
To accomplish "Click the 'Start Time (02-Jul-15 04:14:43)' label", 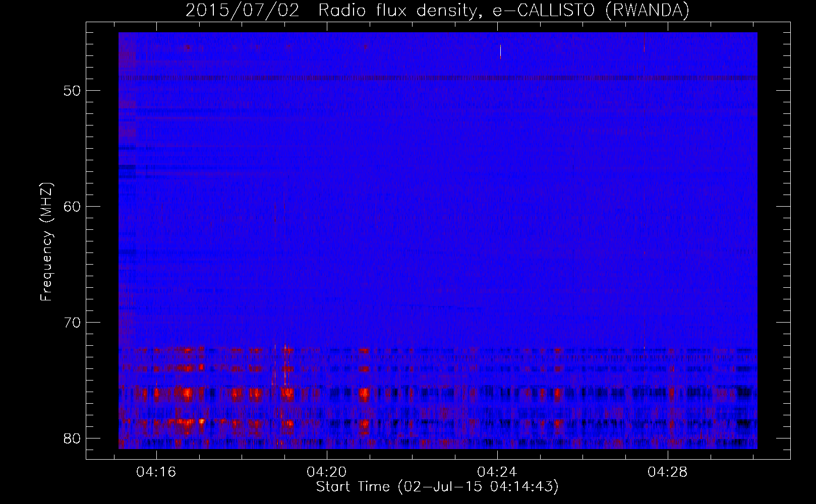I will pyautogui.click(x=437, y=487).
